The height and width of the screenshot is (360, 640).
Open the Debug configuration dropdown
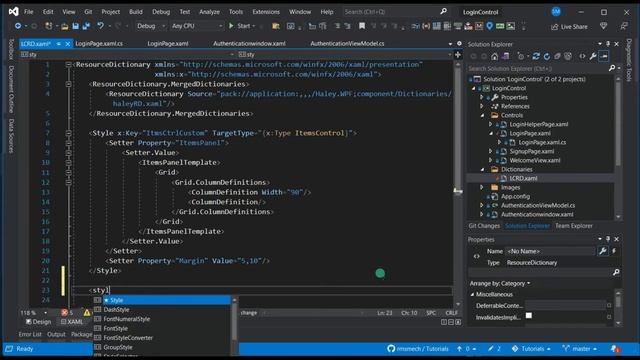(150, 26)
